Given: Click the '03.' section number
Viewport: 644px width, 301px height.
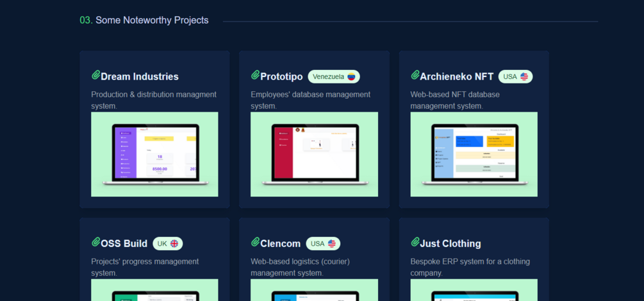Looking at the screenshot, I should click(87, 20).
